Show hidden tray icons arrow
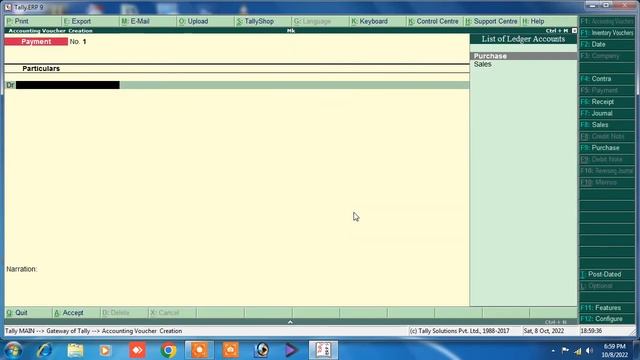 pos(553,351)
